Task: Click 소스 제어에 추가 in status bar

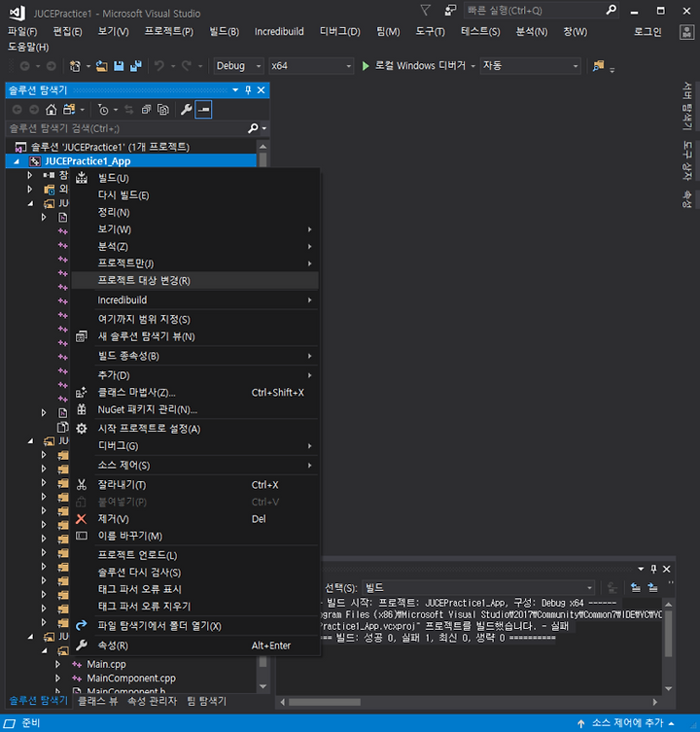Action: coord(627,722)
